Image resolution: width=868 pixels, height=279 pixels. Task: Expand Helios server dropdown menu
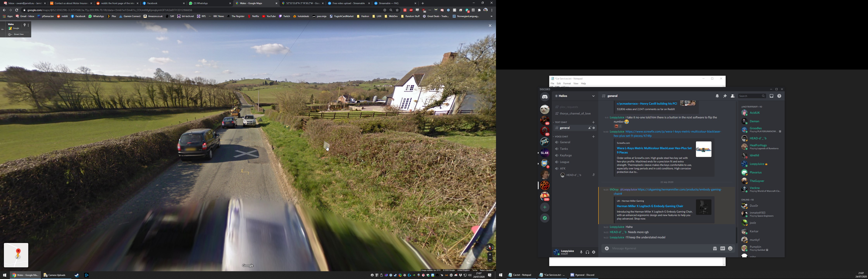point(593,96)
